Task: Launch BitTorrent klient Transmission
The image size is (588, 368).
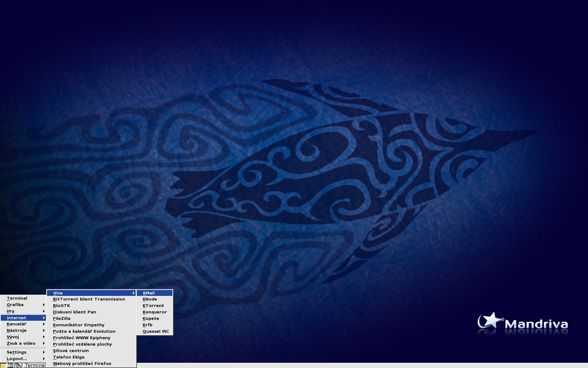Action: coord(91,299)
